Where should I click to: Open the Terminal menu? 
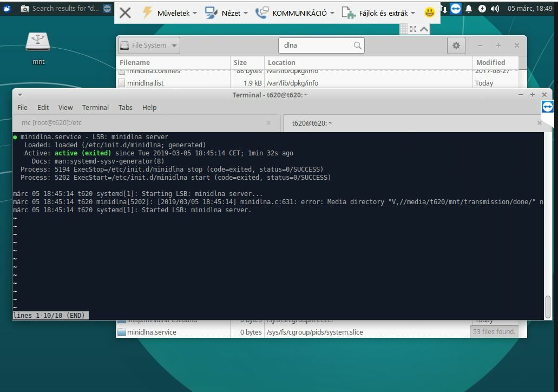click(95, 107)
